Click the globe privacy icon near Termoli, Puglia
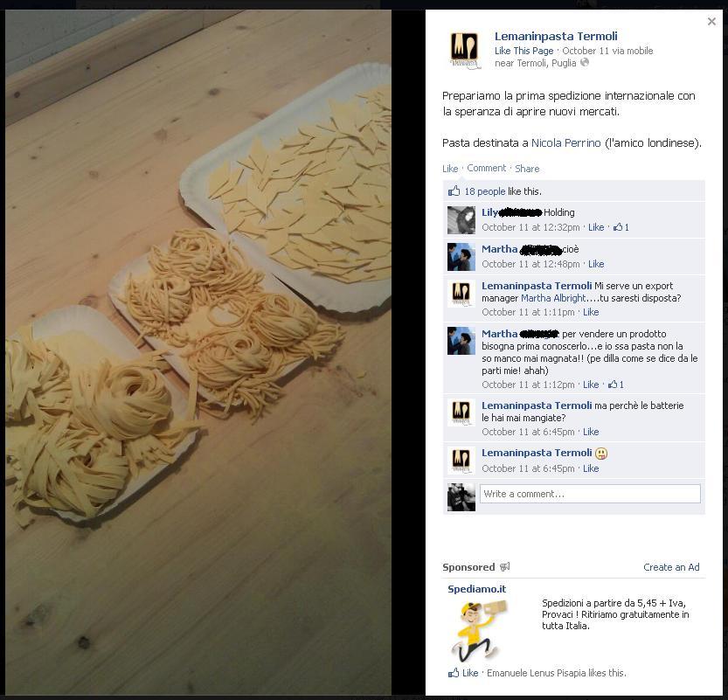 585,62
